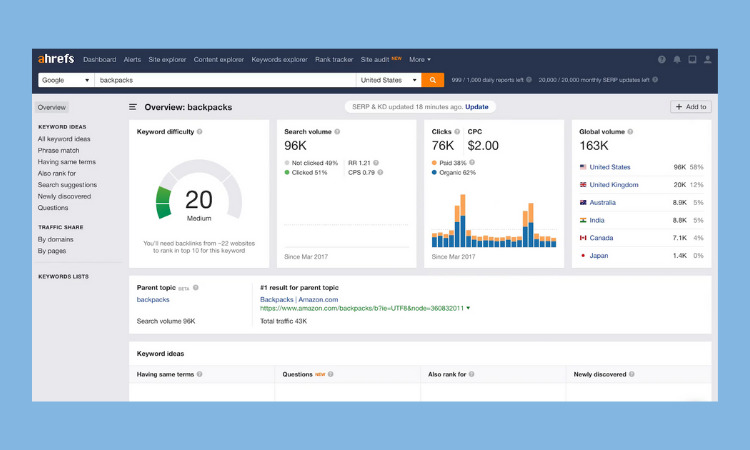The image size is (750, 450).
Task: Open the backpacks parent topic link
Action: pyautogui.click(x=153, y=299)
